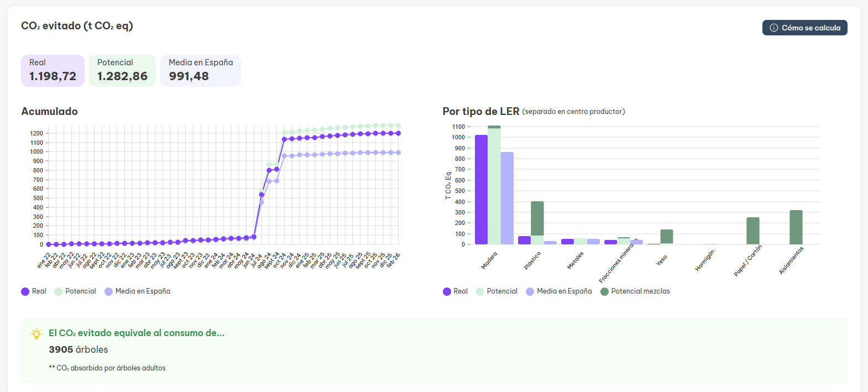Toggle Real series in Acumulado legend
This screenshot has width=868, height=392.
(34, 291)
